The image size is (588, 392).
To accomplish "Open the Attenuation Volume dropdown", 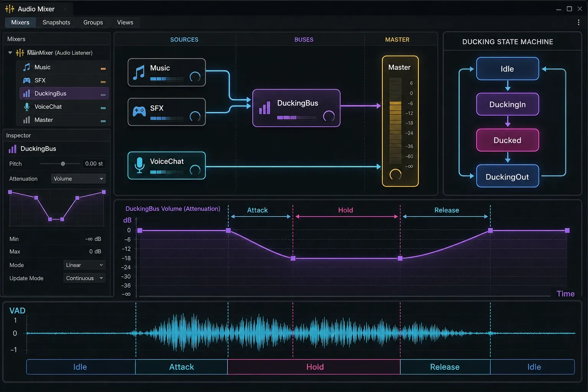I will [78, 179].
